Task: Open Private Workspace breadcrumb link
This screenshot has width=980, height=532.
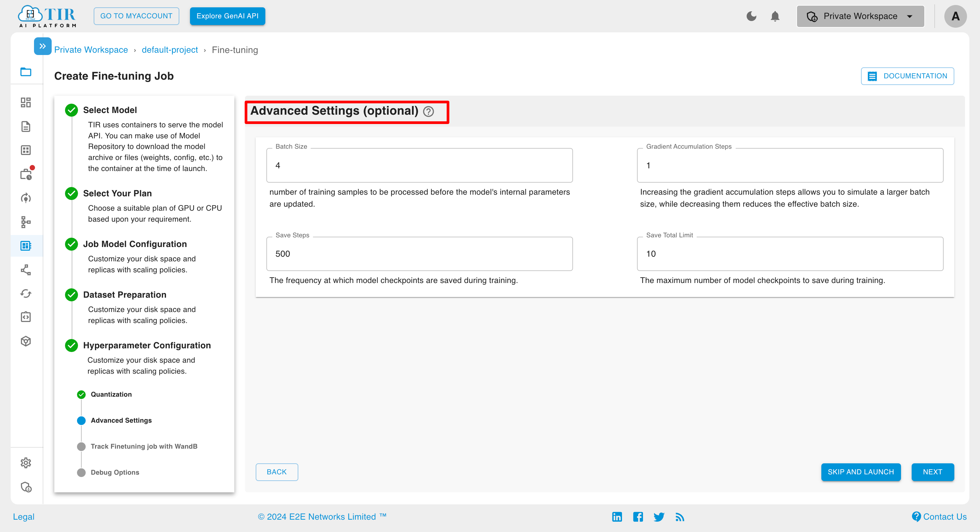Action: point(91,50)
